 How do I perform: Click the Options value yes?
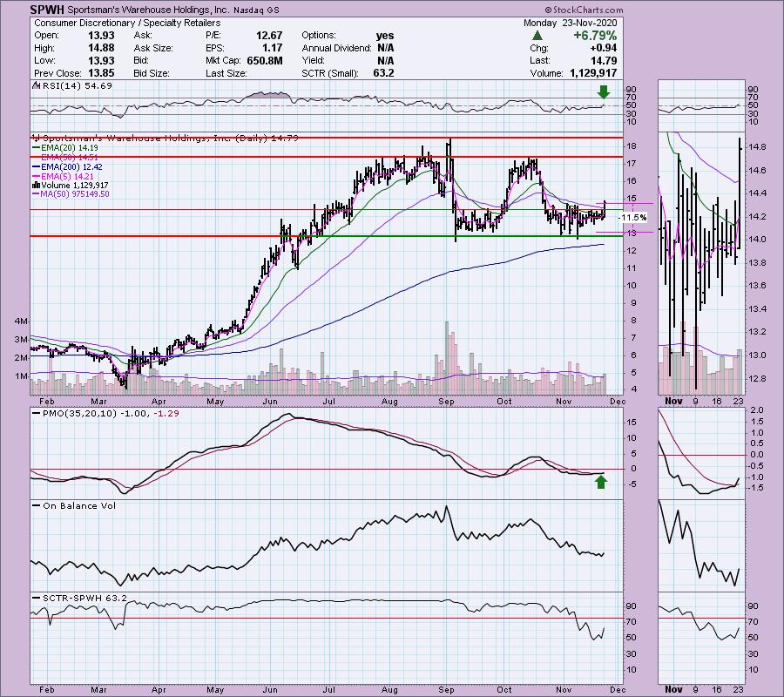point(385,36)
